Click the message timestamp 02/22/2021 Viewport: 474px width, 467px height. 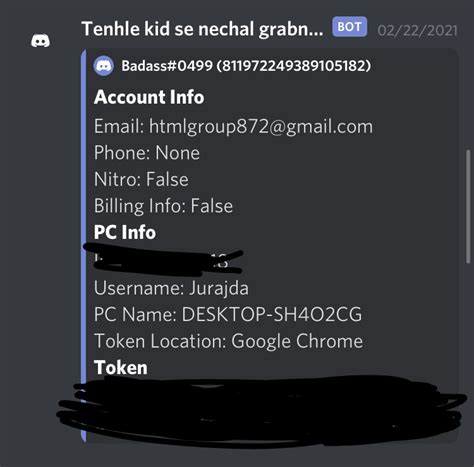coord(417,31)
